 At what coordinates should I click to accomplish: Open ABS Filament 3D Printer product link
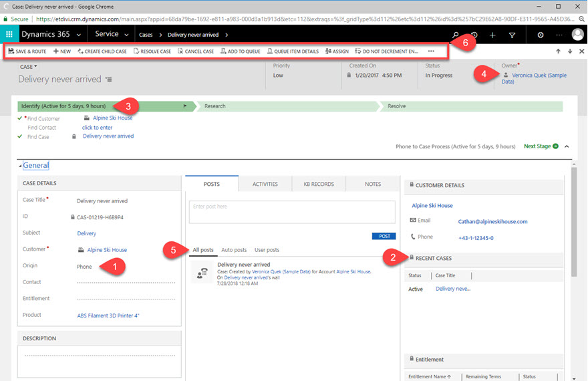[x=108, y=315]
